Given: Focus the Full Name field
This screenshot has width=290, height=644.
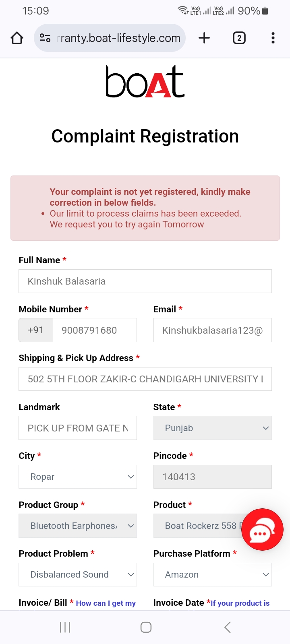Looking at the screenshot, I should pyautogui.click(x=145, y=281).
